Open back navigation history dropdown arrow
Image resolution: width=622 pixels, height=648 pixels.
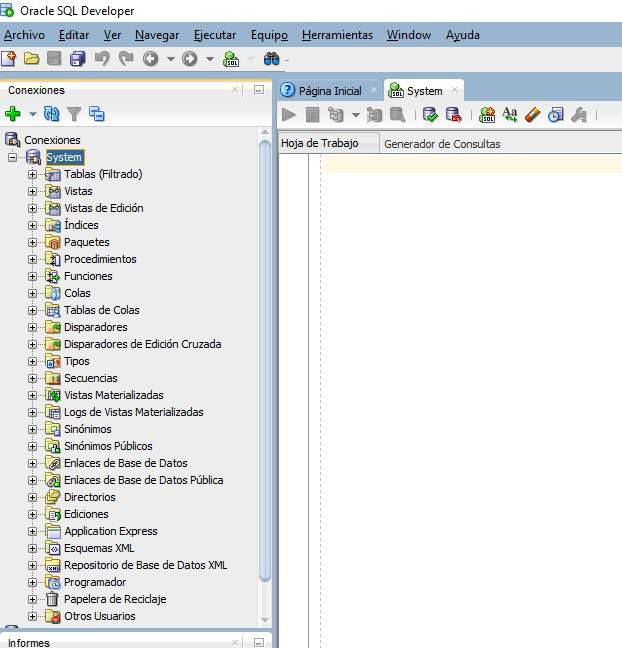170,59
